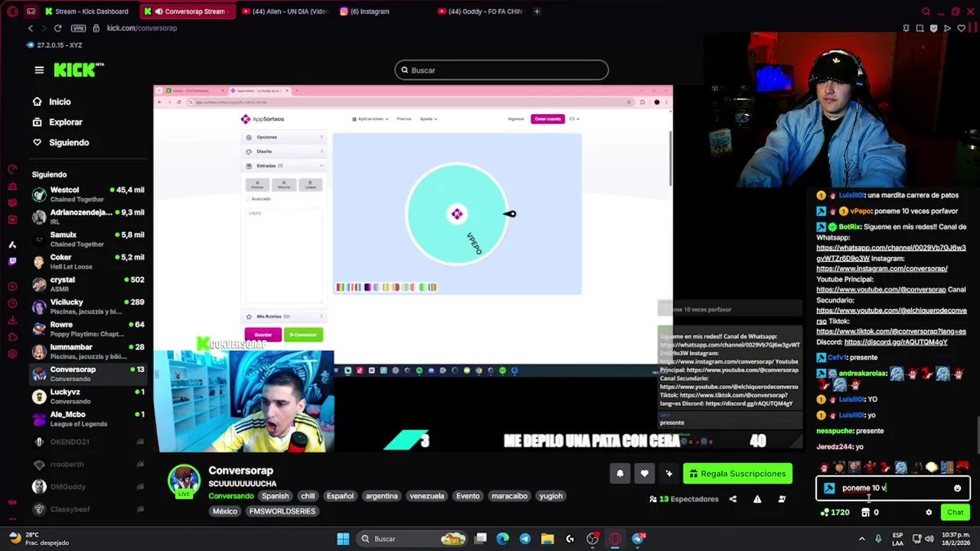
Task: Toggle the browser VPN badge
Action: pos(78,28)
